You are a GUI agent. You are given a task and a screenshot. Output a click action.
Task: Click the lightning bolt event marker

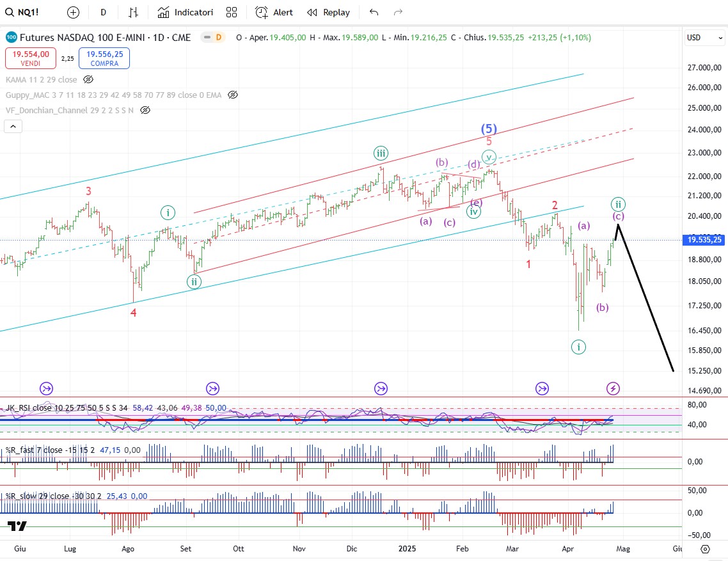pos(613,388)
